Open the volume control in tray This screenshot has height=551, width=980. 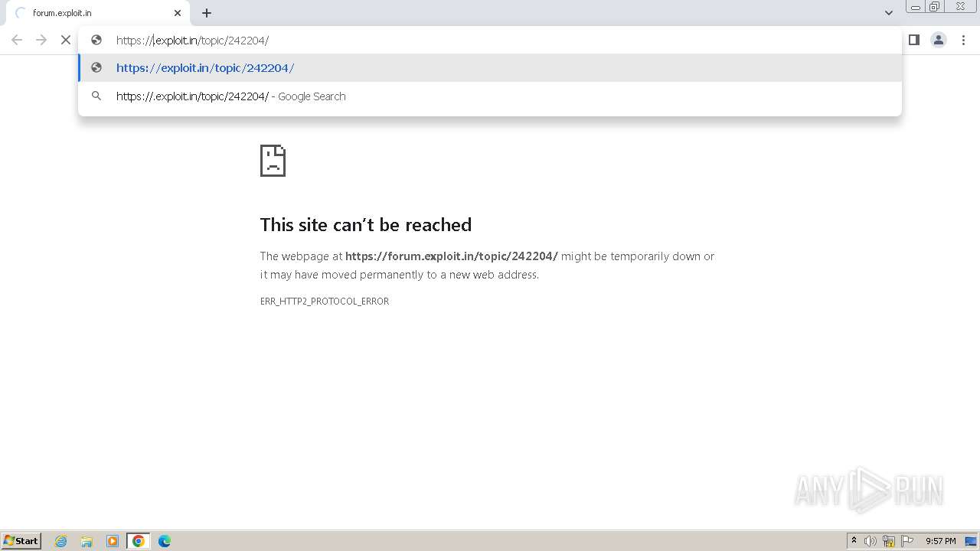point(871,541)
